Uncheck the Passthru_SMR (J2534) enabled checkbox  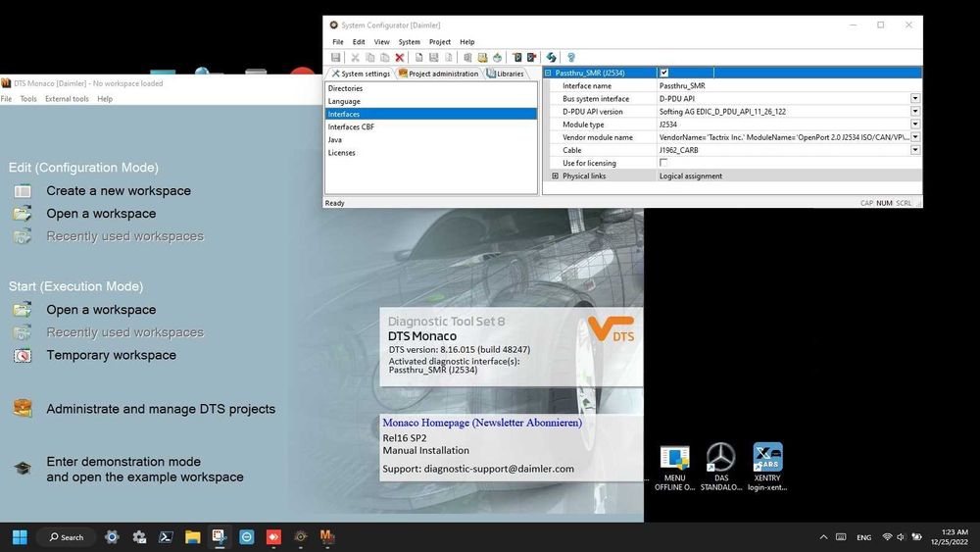pyautogui.click(x=663, y=74)
